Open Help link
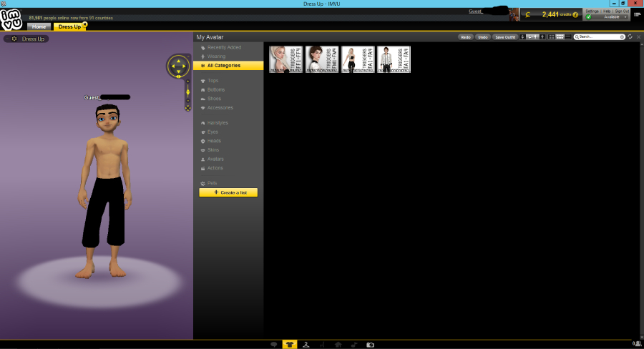 (x=607, y=11)
